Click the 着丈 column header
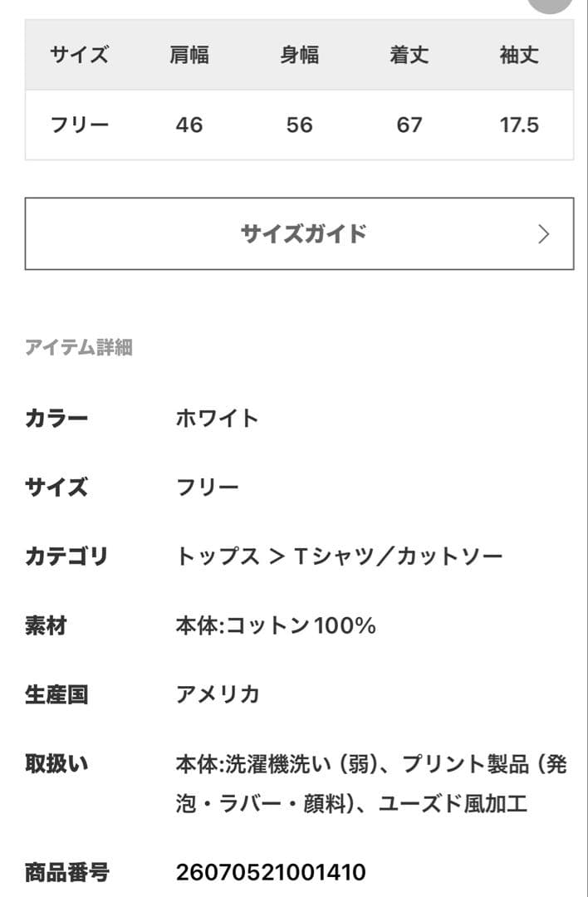The width and height of the screenshot is (588, 897). coord(409,56)
